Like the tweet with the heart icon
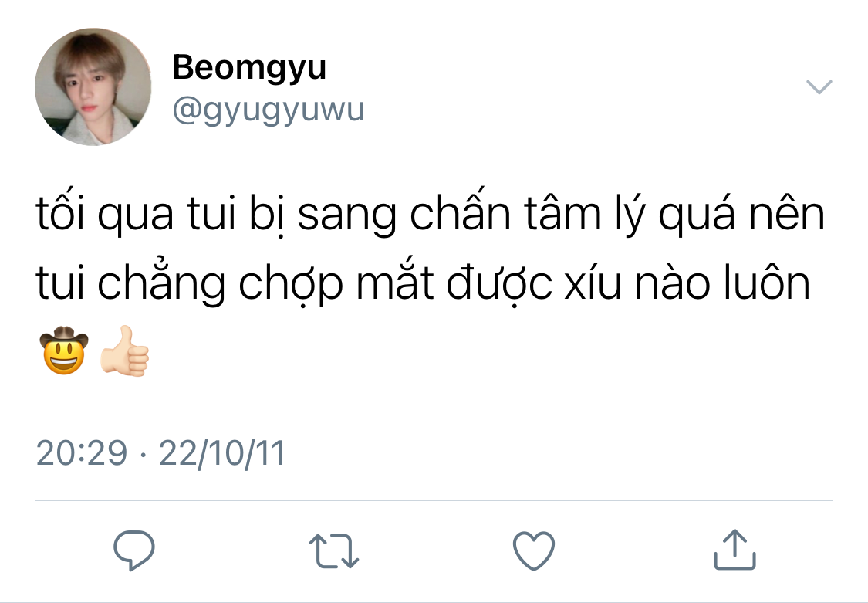The image size is (868, 603). coord(534,550)
